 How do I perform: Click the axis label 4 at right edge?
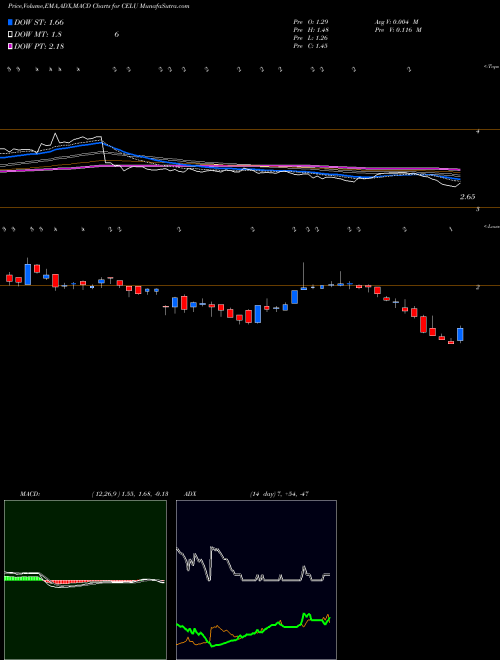478,131
